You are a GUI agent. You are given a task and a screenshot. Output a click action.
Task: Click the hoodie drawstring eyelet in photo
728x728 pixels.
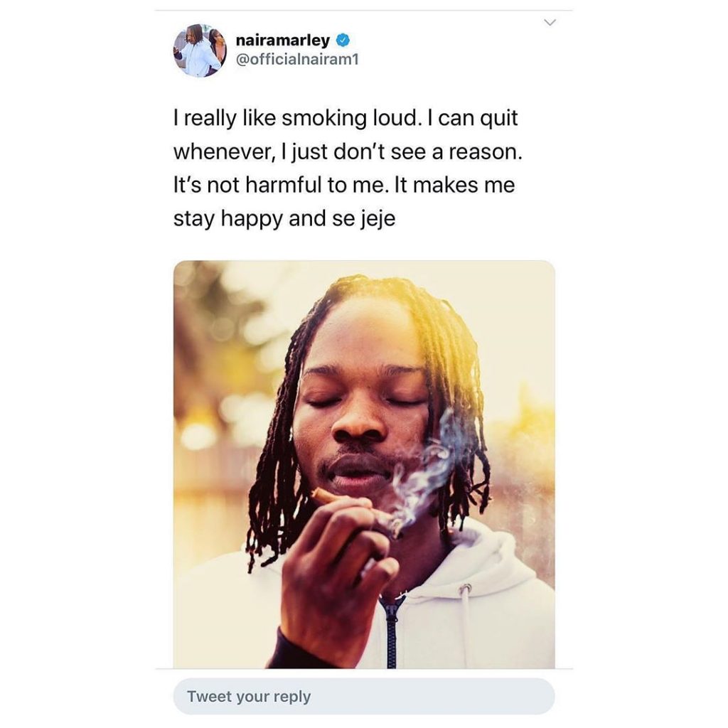tap(466, 589)
